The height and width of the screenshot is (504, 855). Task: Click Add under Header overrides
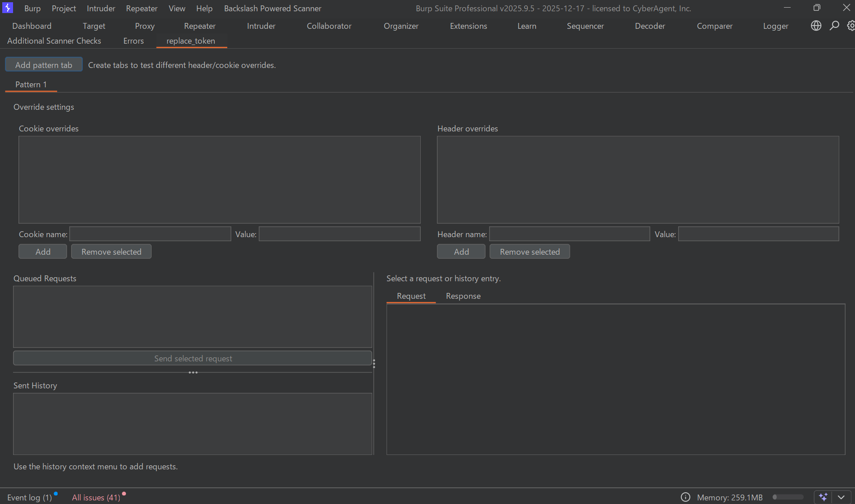(461, 252)
